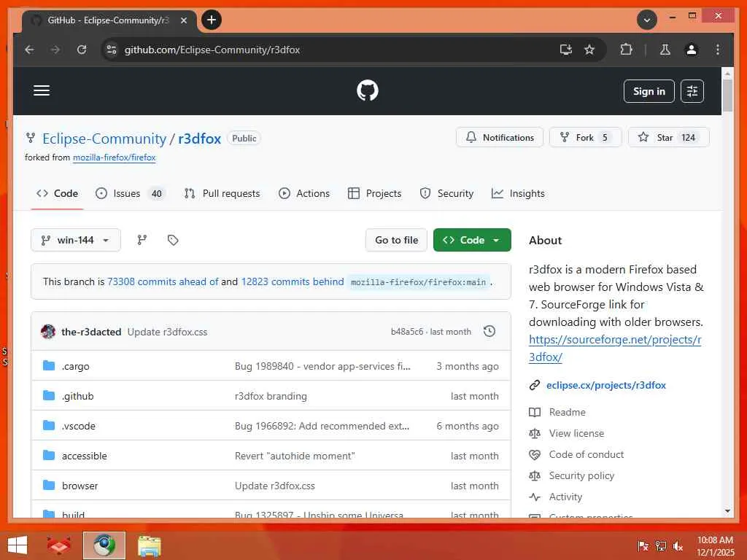The width and height of the screenshot is (747, 560).
Task: Click the browser folder icon
Action: click(x=49, y=486)
